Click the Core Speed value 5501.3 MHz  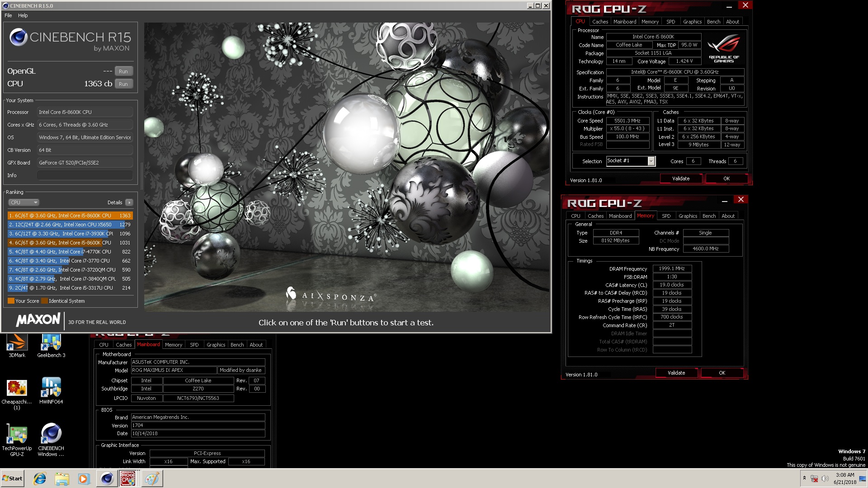(x=627, y=121)
